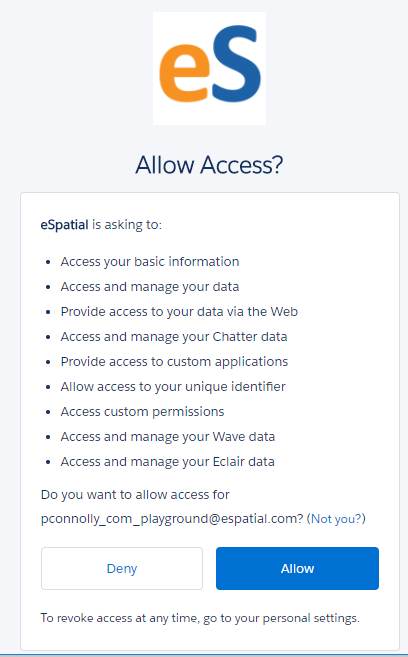408x657 pixels.
Task: Click 'Access and manage your Wave data'
Action: 168,437
